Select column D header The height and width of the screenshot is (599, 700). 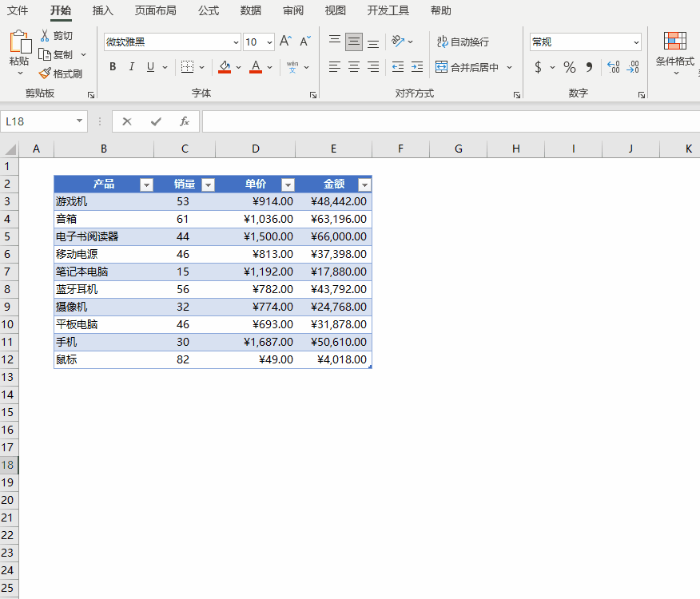coord(256,149)
